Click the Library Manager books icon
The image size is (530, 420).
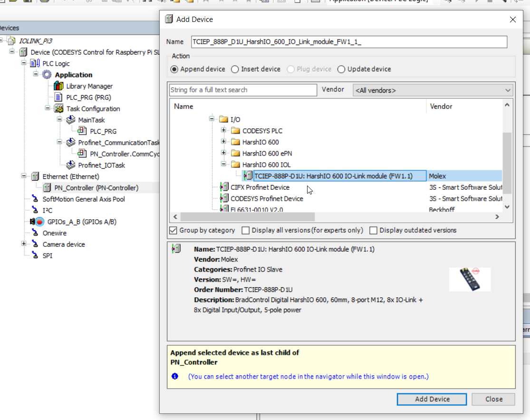point(59,86)
